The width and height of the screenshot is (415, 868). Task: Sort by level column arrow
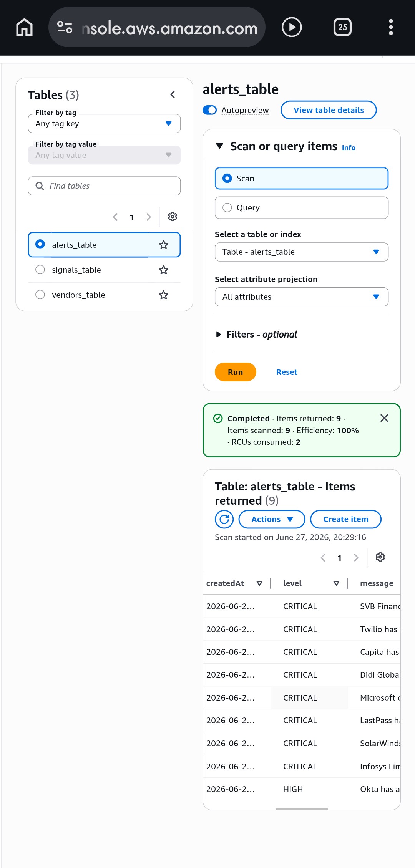coord(336,583)
